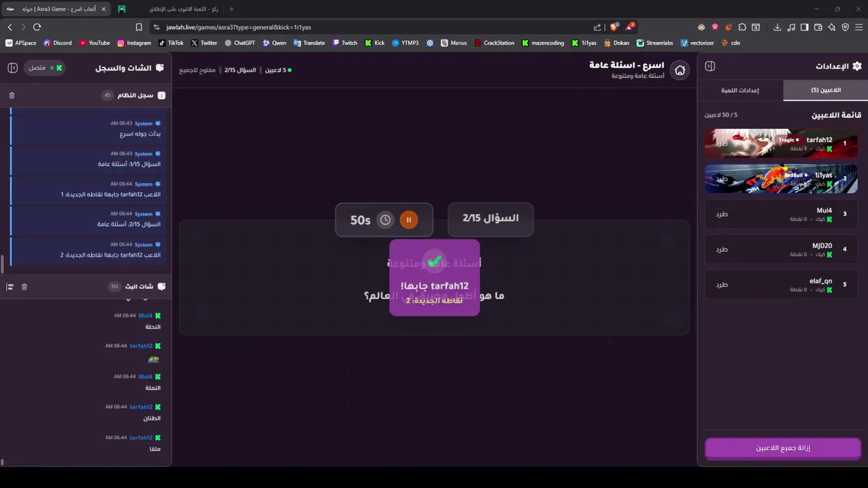
Task: Kick player MJD20
Action: click(x=722, y=249)
